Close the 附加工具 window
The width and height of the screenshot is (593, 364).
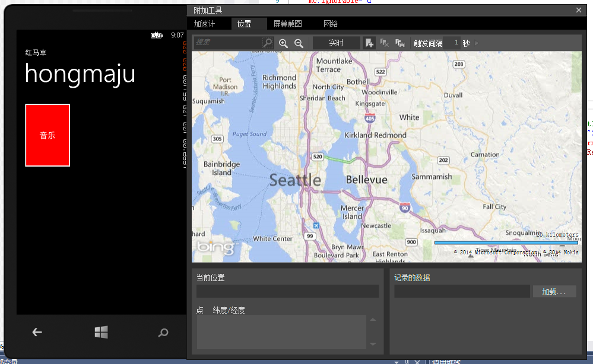(579, 10)
